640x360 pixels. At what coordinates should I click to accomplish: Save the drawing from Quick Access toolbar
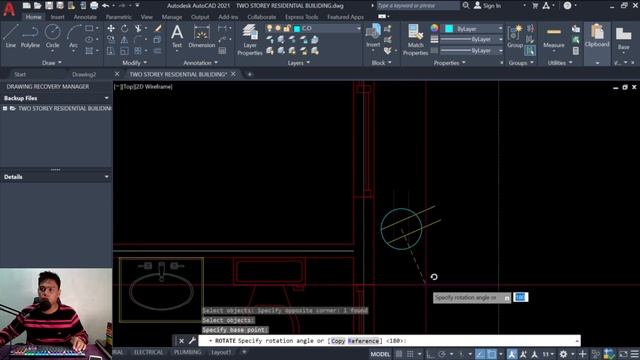point(49,6)
